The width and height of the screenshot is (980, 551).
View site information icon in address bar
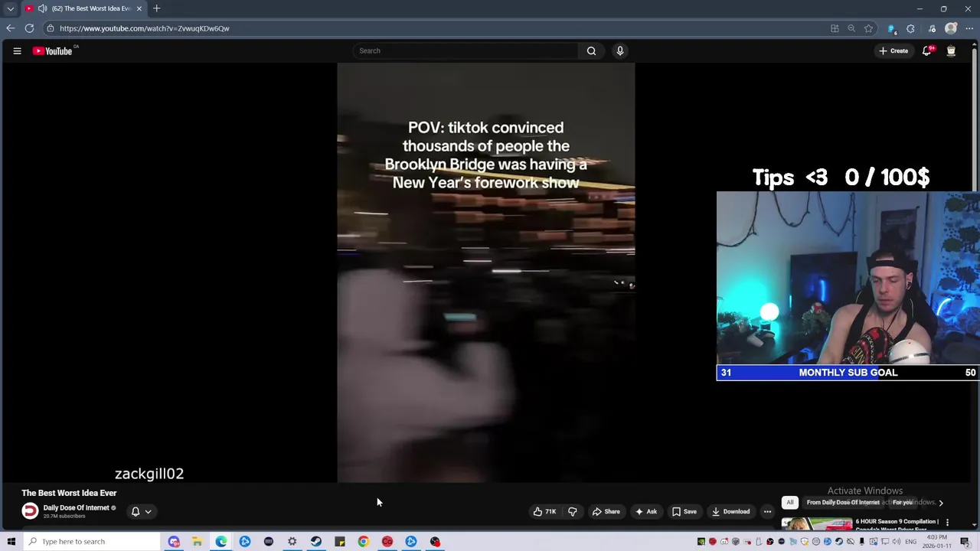pyautogui.click(x=50, y=28)
